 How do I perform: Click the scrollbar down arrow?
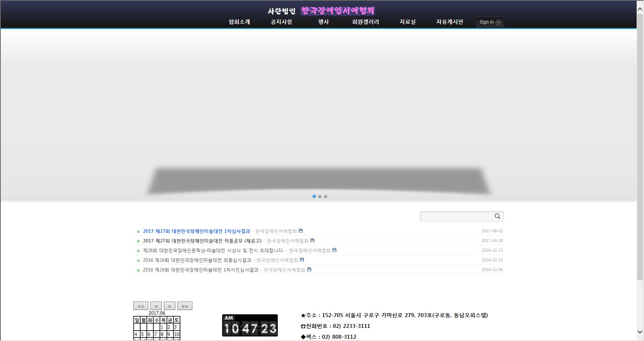tap(640, 332)
